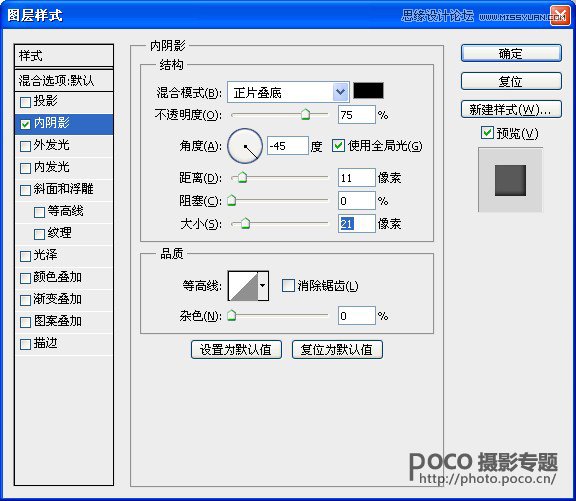This screenshot has height=501, width=576.
Task: Select the 渐变叠加 row in the style list
Action: coord(64,300)
